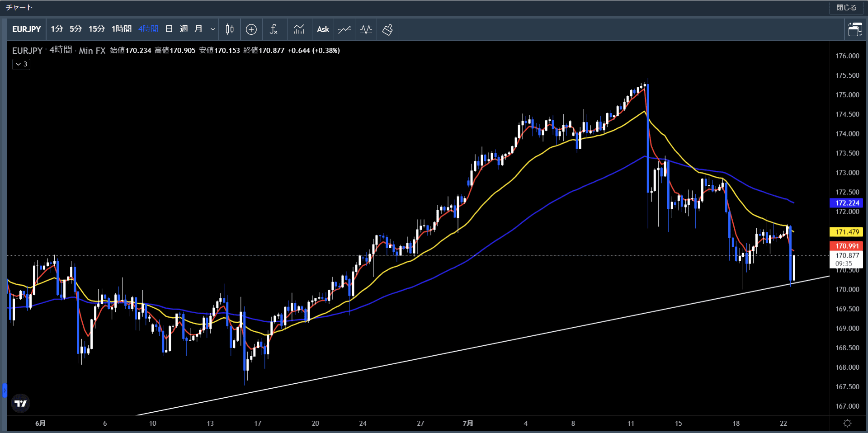Click the 22 date axis label
Screen dimensions: 868x433
[x=783, y=423]
